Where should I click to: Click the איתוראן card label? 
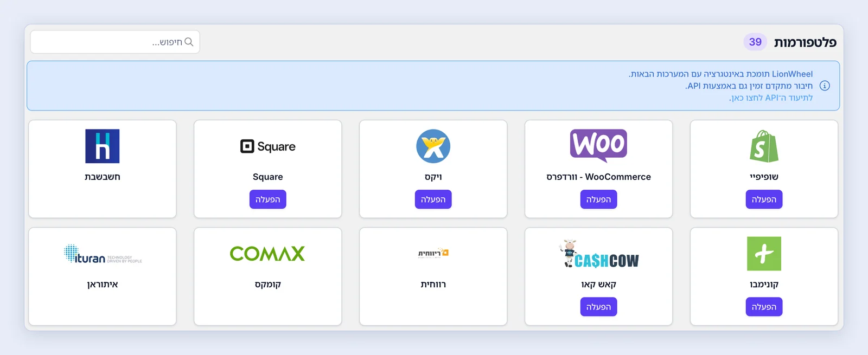tap(103, 284)
